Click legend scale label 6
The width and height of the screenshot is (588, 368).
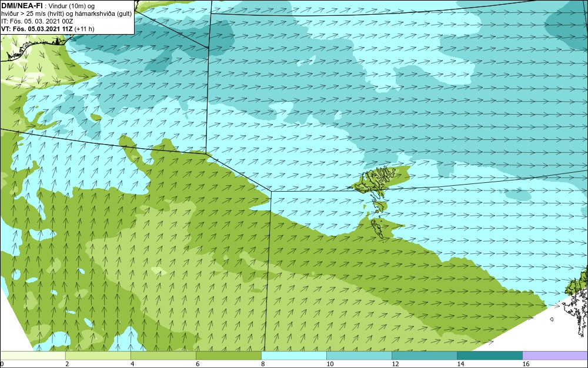point(198,364)
